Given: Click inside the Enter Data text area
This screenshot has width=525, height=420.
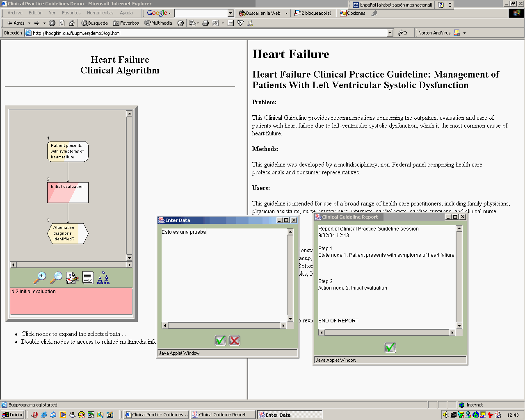Looking at the screenshot, I should click(x=224, y=275).
